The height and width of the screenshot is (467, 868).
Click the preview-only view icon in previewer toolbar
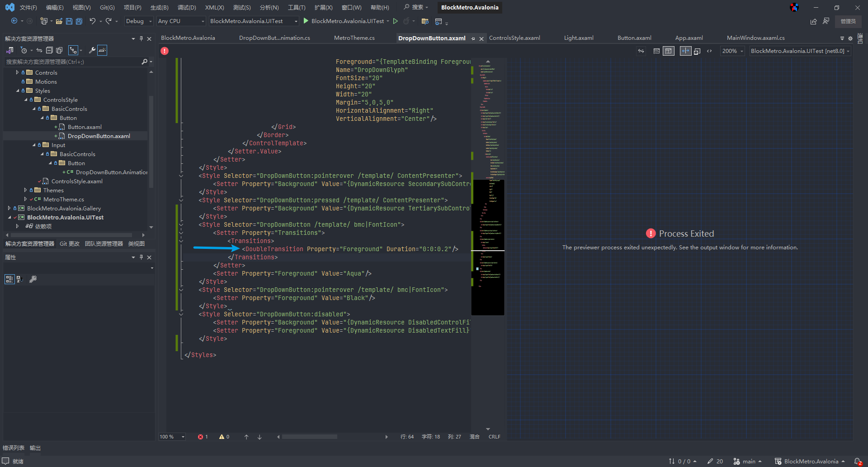[697, 51]
